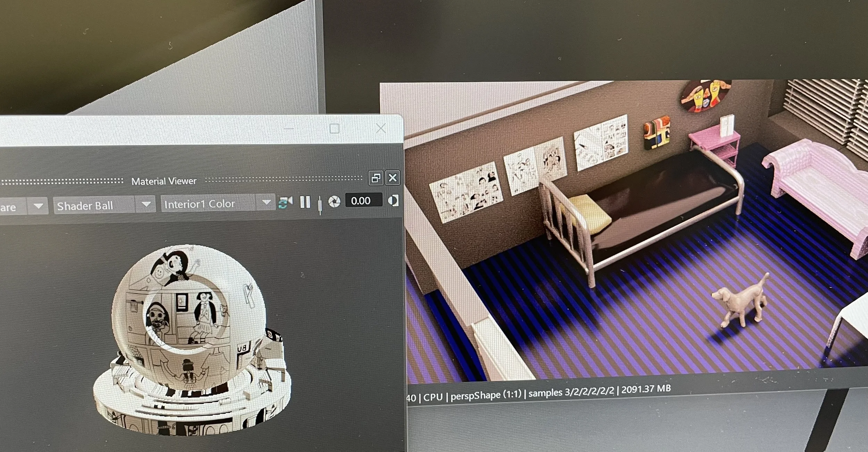Click the render view status bar text
The width and height of the screenshot is (868, 452).
(x=538, y=394)
